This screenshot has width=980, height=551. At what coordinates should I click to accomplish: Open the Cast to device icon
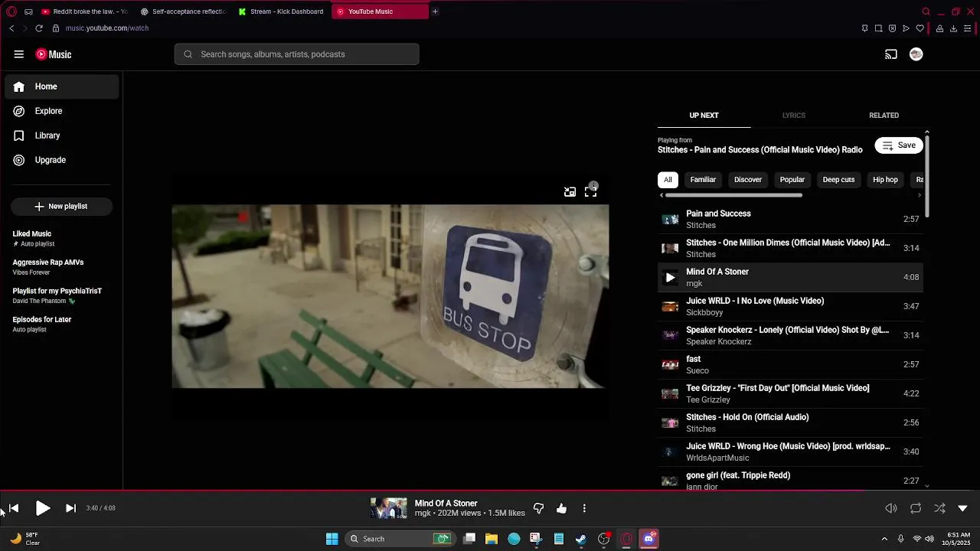(891, 54)
